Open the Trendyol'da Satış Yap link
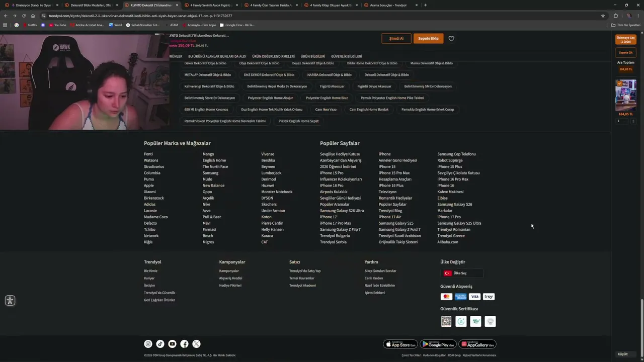 click(305, 271)
